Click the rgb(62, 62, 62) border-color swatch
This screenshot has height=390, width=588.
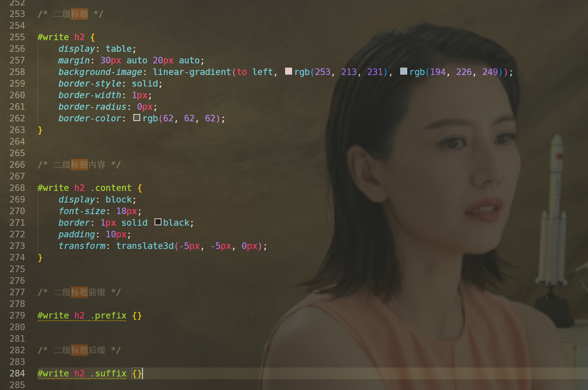[137, 118]
